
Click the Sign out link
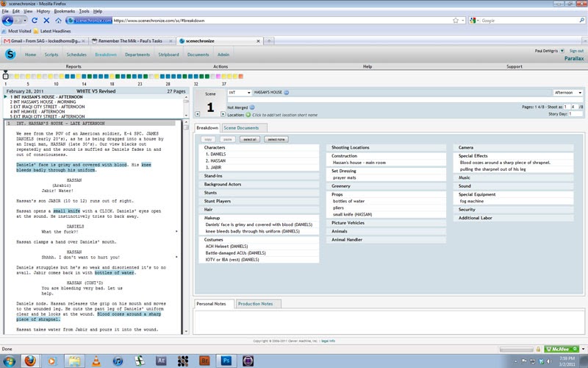click(576, 51)
